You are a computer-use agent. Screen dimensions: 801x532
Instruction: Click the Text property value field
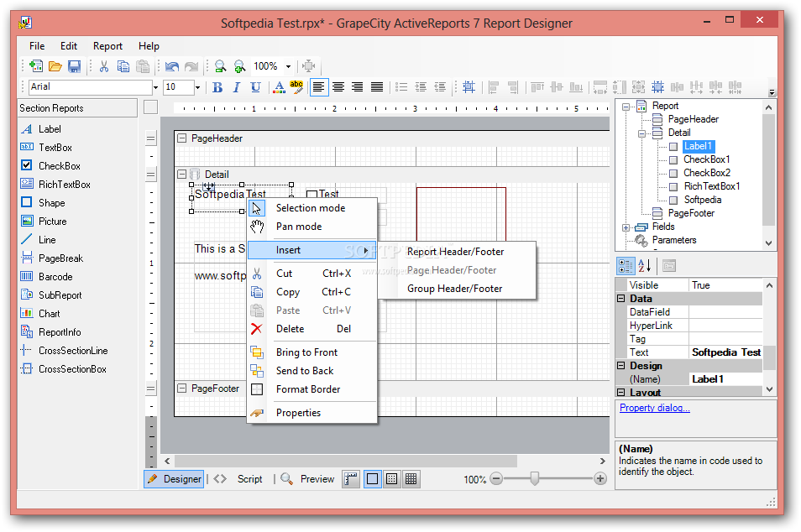pyautogui.click(x=726, y=352)
